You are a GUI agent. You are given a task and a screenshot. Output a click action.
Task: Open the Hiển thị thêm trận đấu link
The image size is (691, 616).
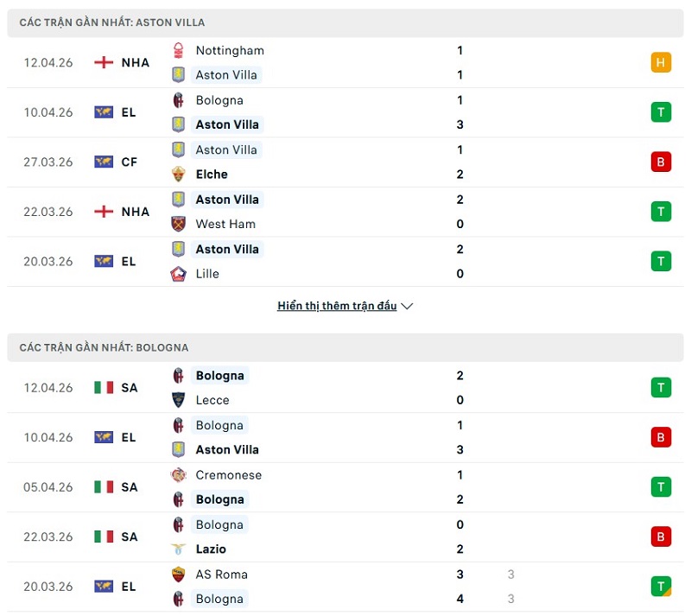coord(337,305)
